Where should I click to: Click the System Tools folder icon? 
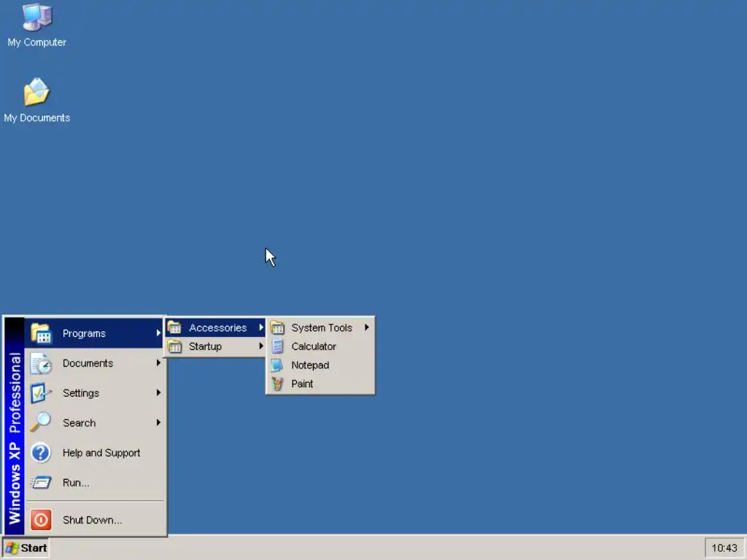[277, 327]
